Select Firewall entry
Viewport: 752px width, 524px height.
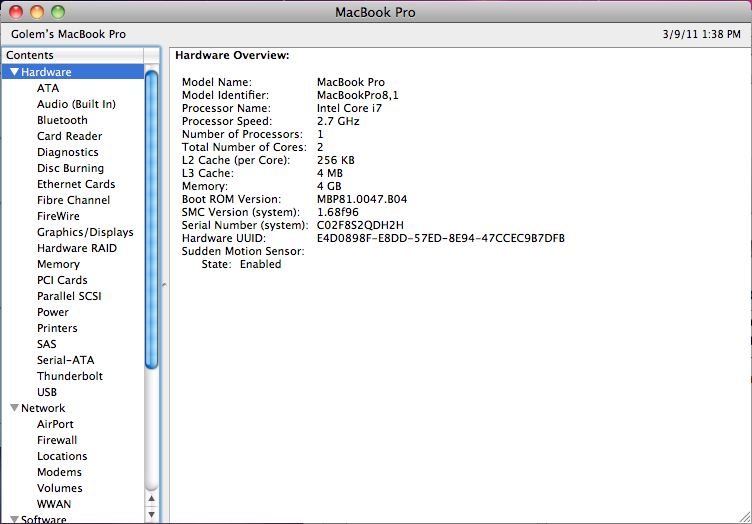tap(57, 440)
